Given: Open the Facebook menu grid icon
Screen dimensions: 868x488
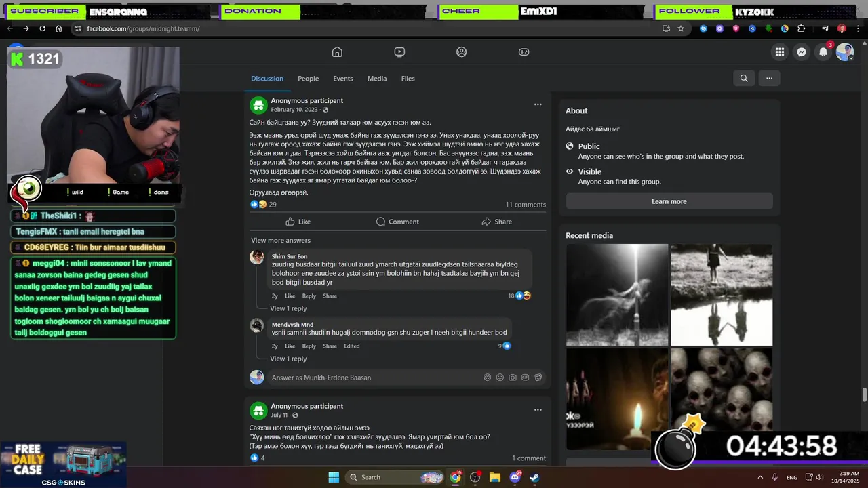Looking at the screenshot, I should point(780,52).
